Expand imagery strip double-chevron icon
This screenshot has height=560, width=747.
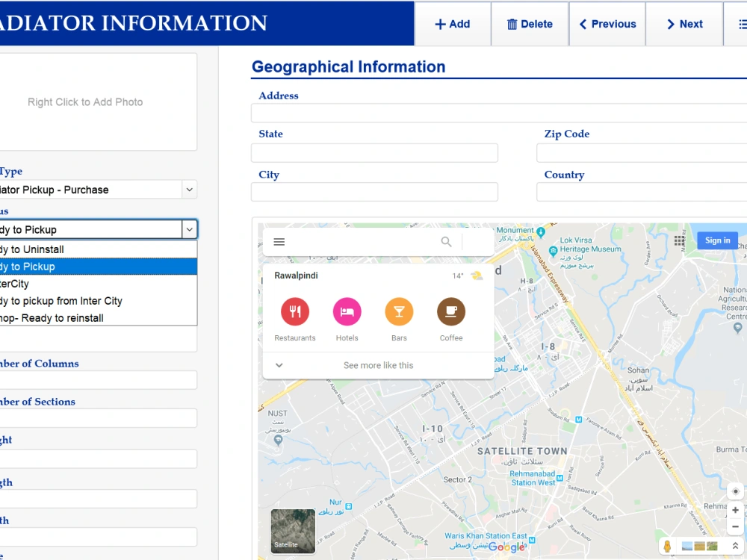point(736,546)
